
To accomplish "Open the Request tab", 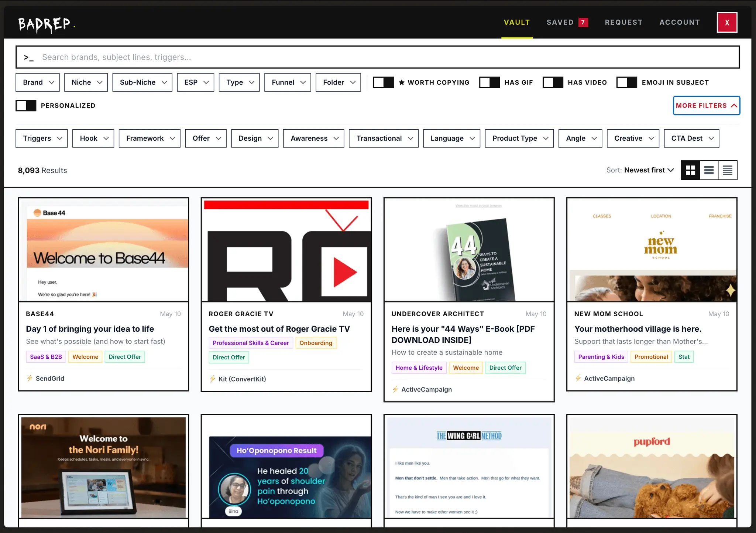I will click(623, 22).
